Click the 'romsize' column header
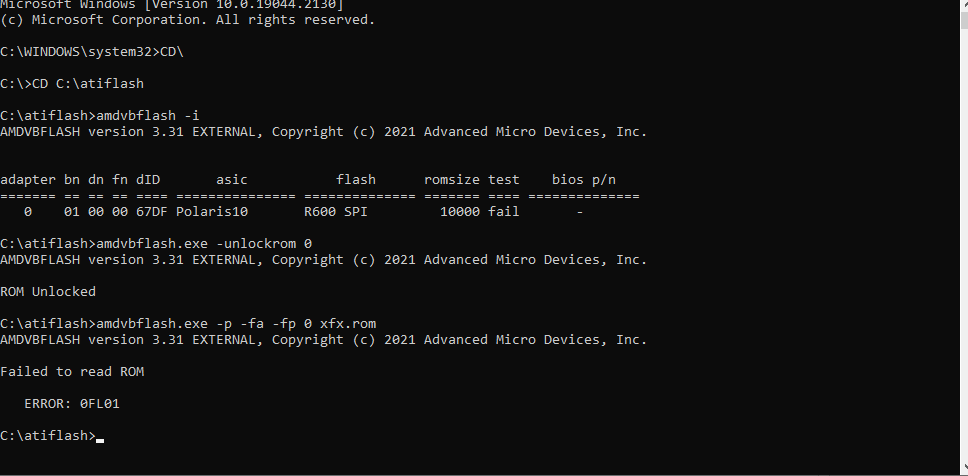This screenshot has height=476, width=968. [452, 180]
